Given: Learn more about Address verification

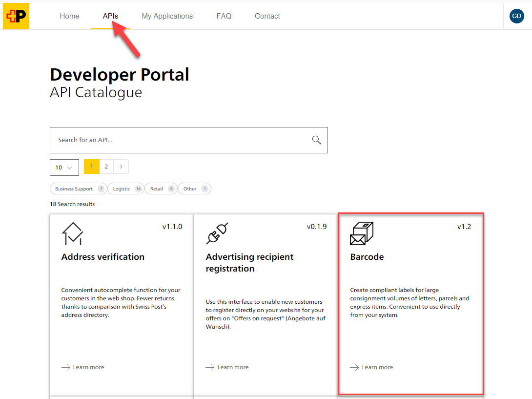Looking at the screenshot, I should 83,367.
